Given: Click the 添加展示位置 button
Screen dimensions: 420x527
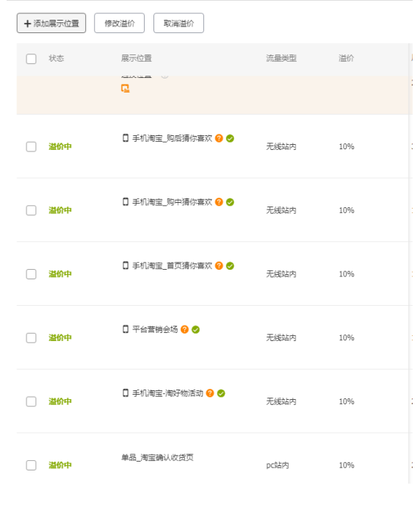Looking at the screenshot, I should pos(51,24).
